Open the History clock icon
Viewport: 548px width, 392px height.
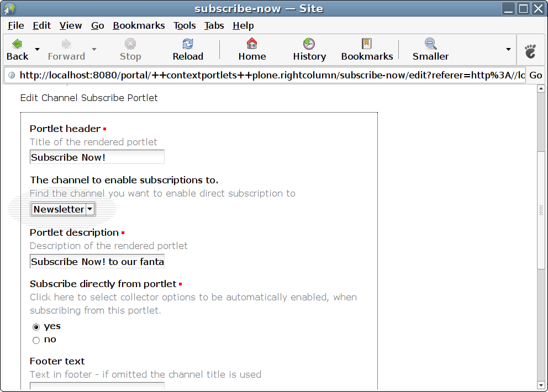pyautogui.click(x=309, y=44)
